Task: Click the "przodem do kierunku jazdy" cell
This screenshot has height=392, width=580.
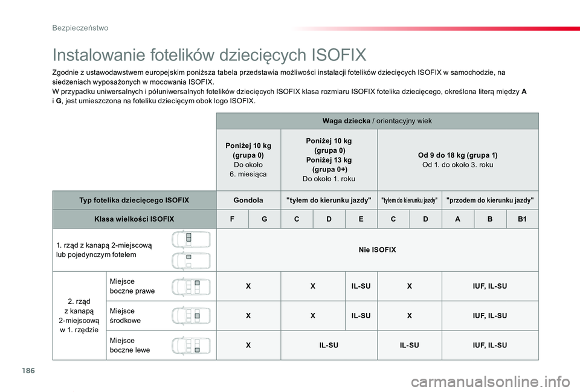Action: [x=490, y=201]
